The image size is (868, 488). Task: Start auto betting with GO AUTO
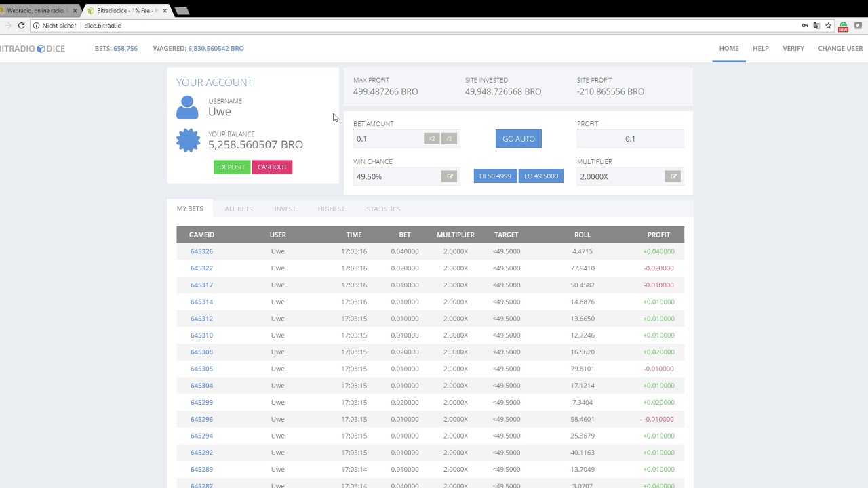pyautogui.click(x=519, y=138)
